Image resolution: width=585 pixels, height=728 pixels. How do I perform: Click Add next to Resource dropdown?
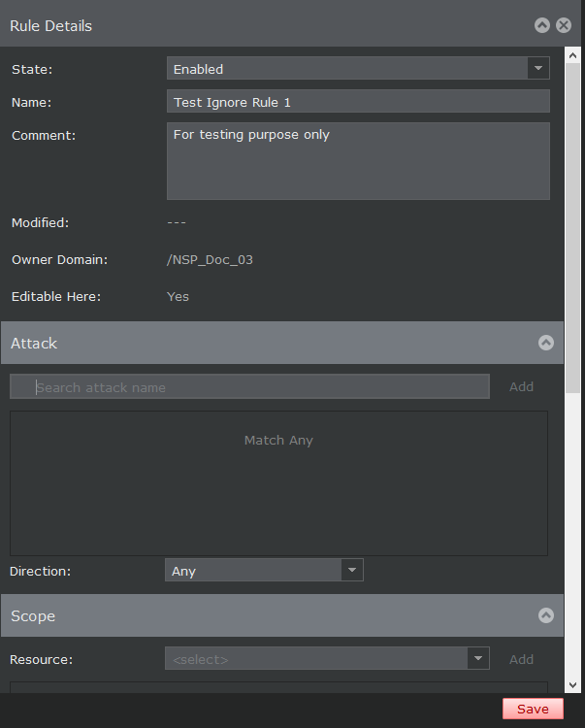click(521, 659)
